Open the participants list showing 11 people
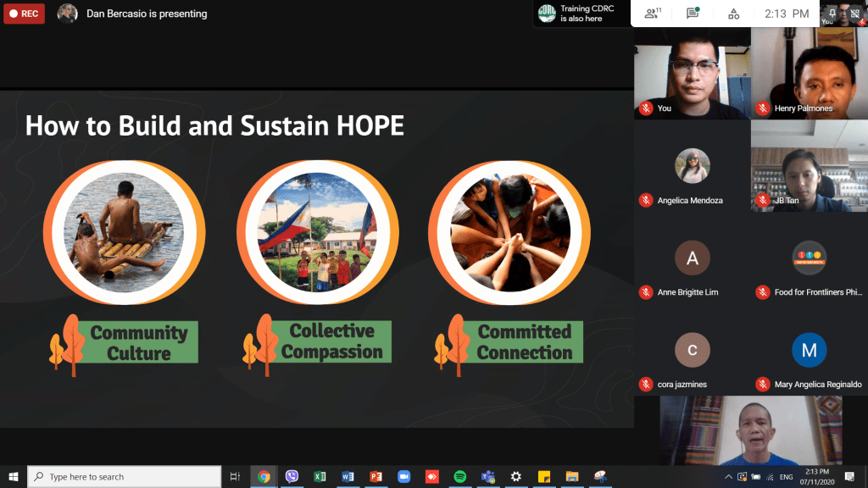 651,14
